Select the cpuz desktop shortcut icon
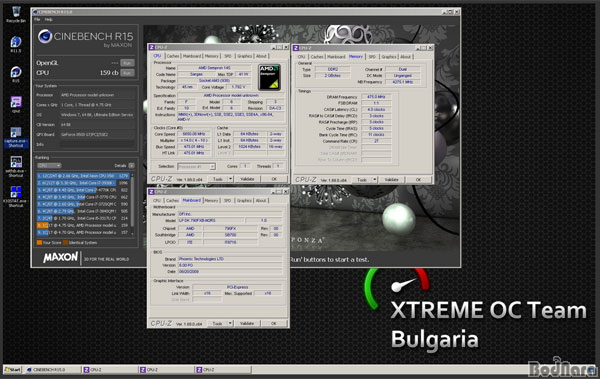The image size is (600, 379). tap(16, 102)
